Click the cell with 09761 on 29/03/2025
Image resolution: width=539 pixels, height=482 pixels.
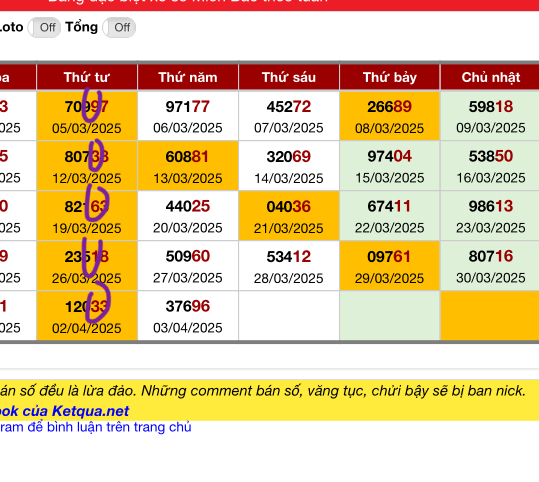[x=390, y=266]
